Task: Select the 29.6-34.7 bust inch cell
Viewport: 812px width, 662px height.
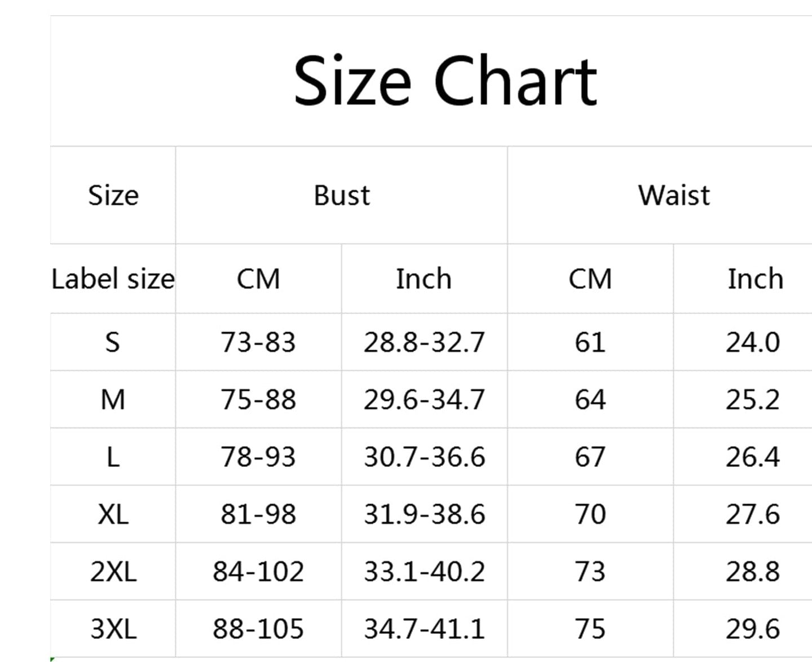Action: [424, 400]
